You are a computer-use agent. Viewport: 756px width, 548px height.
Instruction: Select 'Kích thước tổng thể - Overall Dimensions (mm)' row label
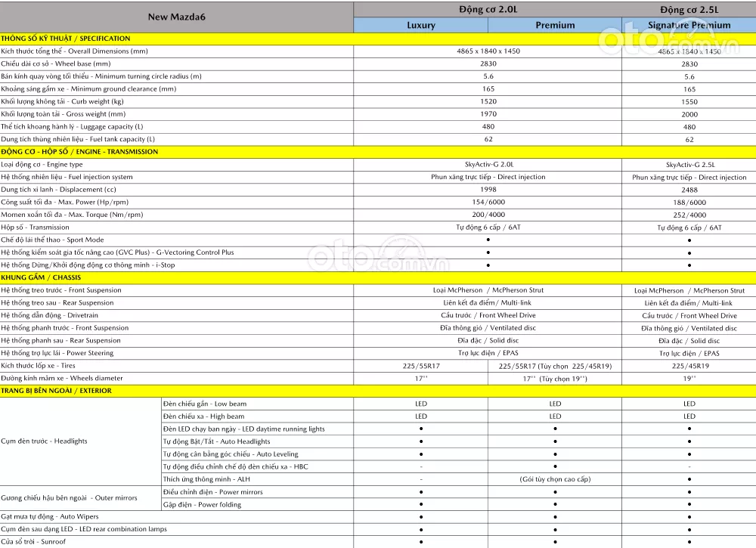(74, 51)
